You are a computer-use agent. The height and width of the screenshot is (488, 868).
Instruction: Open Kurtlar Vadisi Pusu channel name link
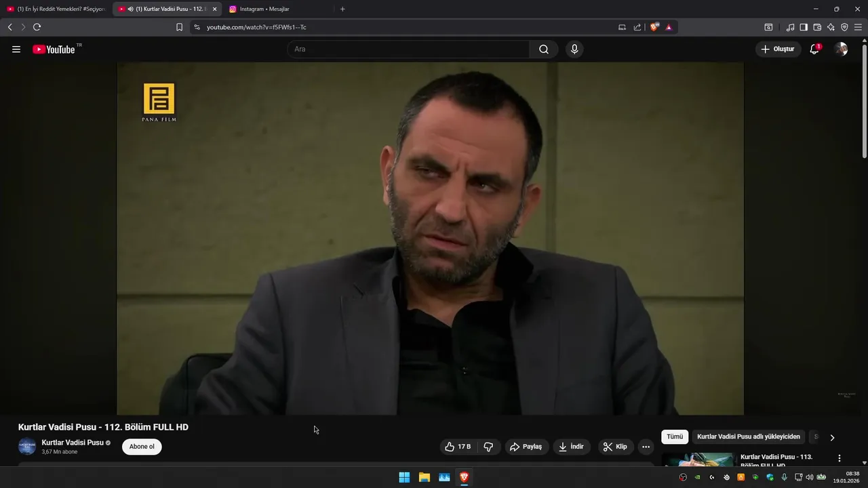(73, 443)
